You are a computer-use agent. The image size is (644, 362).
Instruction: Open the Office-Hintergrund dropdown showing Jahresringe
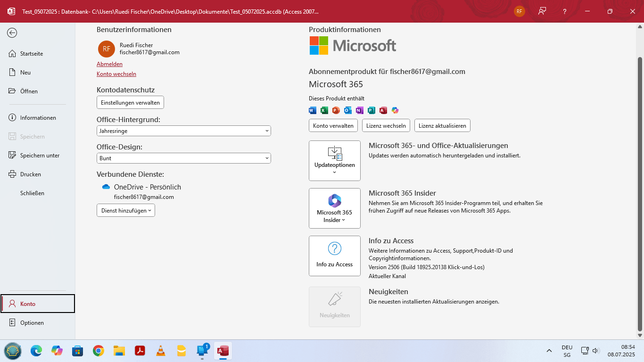coord(184,131)
